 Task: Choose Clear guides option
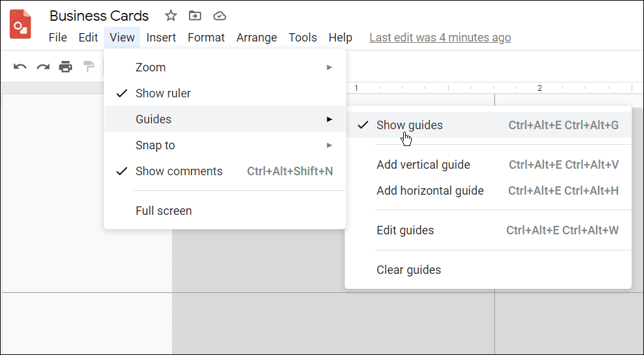[x=488, y=269]
